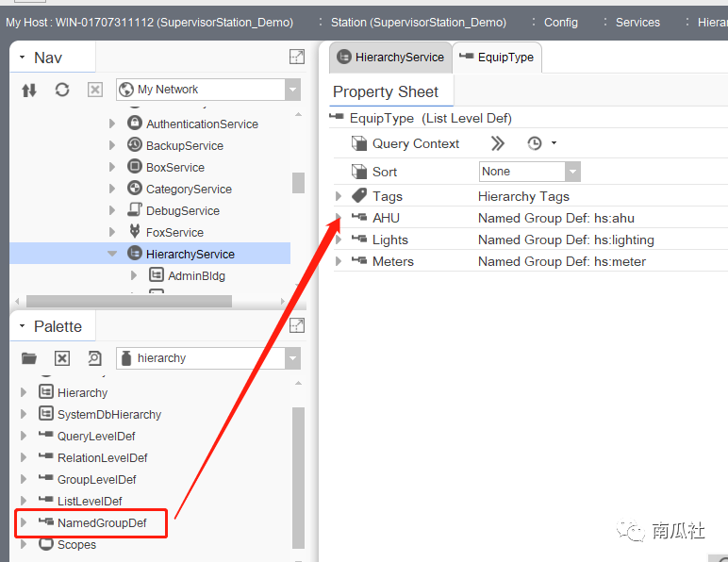The image size is (728, 562).
Task: Expand the AHU named group row
Action: point(339,218)
